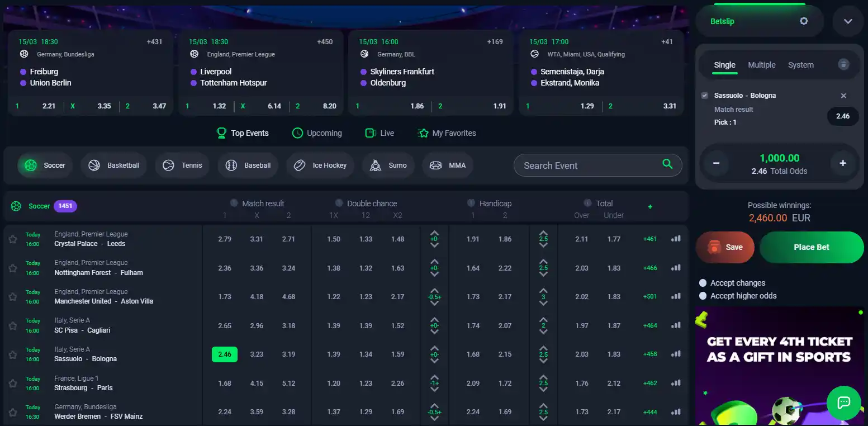Viewport: 868px width, 426px height.
Task: Increase stake with plus button
Action: (843, 163)
